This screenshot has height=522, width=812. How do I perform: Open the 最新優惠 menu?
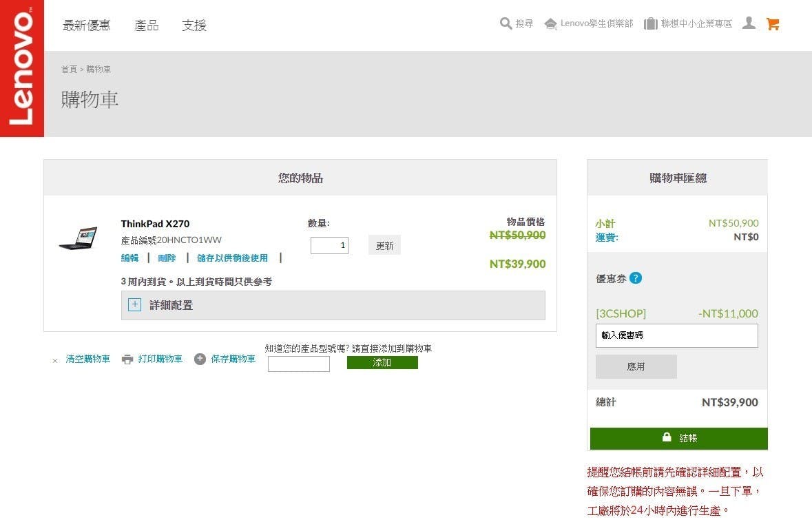click(87, 25)
